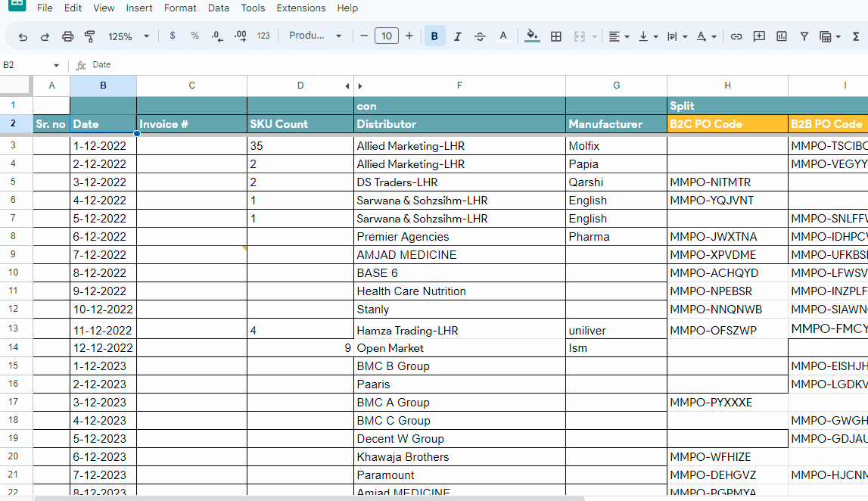Select column G header

[x=616, y=86]
